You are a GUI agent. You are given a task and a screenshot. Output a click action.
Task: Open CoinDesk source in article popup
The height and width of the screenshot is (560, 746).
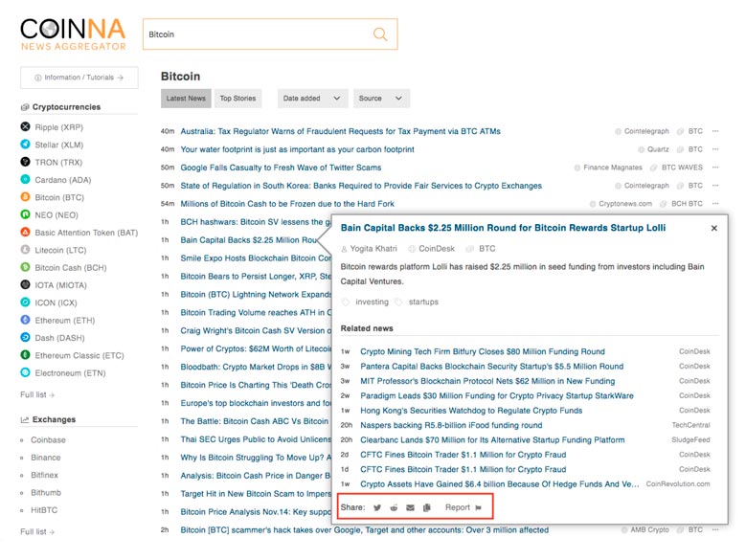tap(437, 249)
